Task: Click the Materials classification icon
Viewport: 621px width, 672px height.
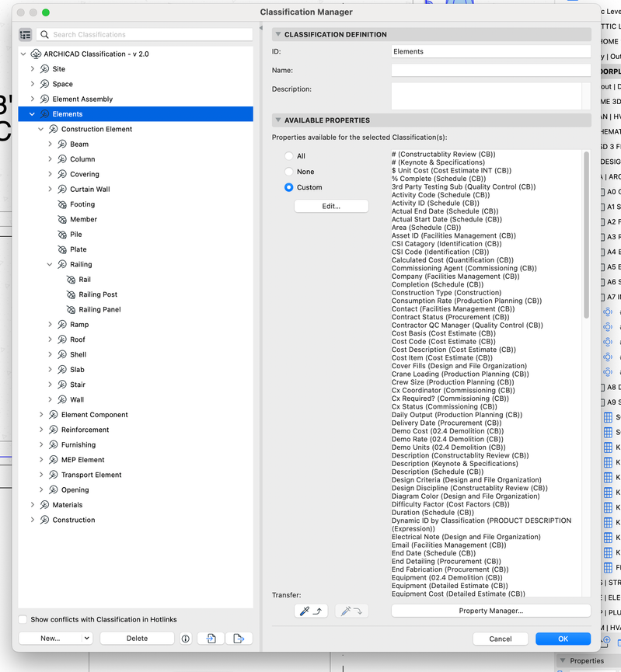Action: pos(44,505)
